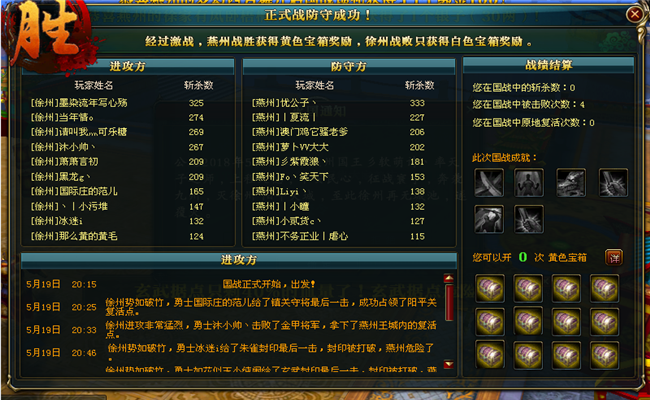Open the second chest in the middle row
The image size is (650, 400).
(528, 322)
